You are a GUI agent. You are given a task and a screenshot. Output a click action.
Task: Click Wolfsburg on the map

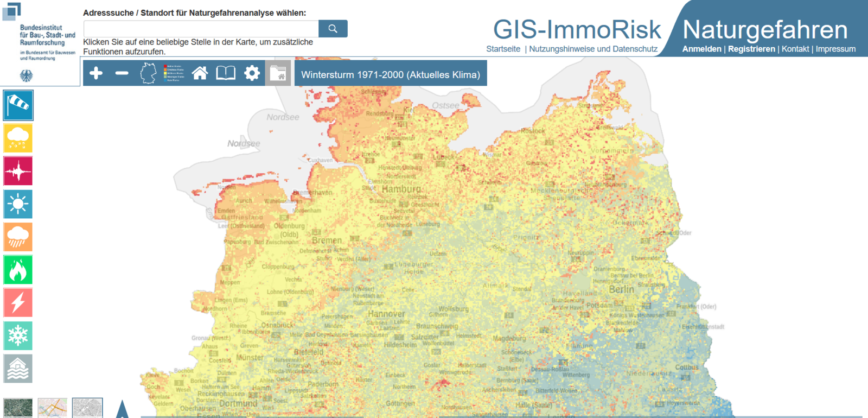click(x=453, y=309)
